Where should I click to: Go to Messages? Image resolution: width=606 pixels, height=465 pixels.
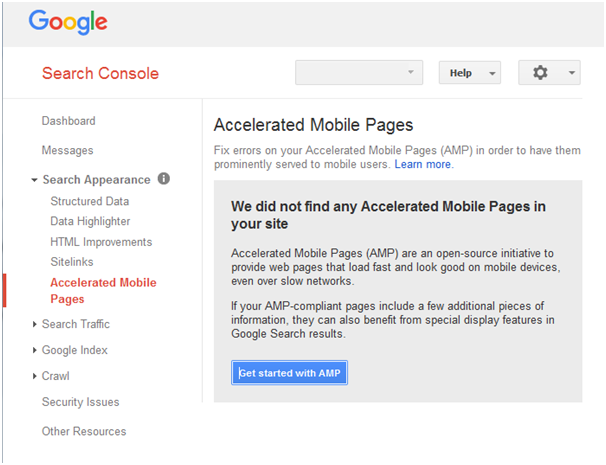(x=68, y=150)
